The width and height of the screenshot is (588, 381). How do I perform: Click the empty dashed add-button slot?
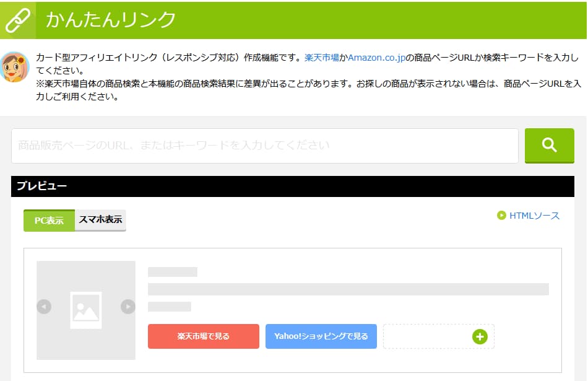click(x=426, y=336)
